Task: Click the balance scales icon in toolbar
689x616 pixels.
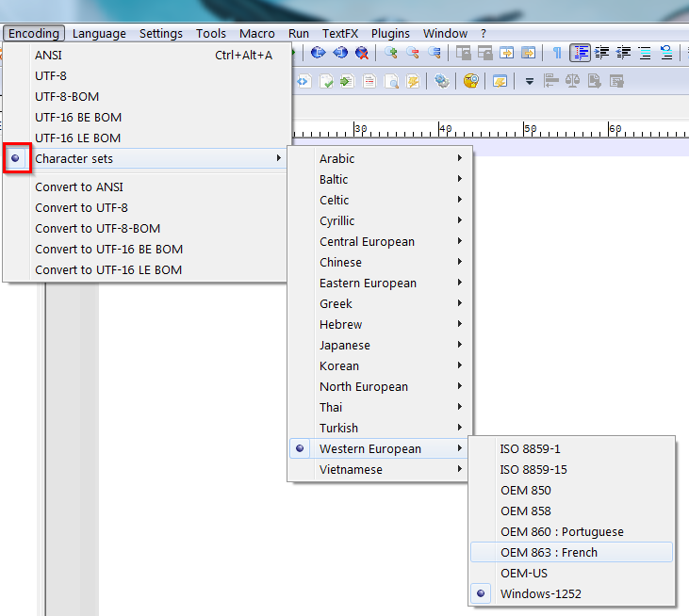Action: (572, 82)
